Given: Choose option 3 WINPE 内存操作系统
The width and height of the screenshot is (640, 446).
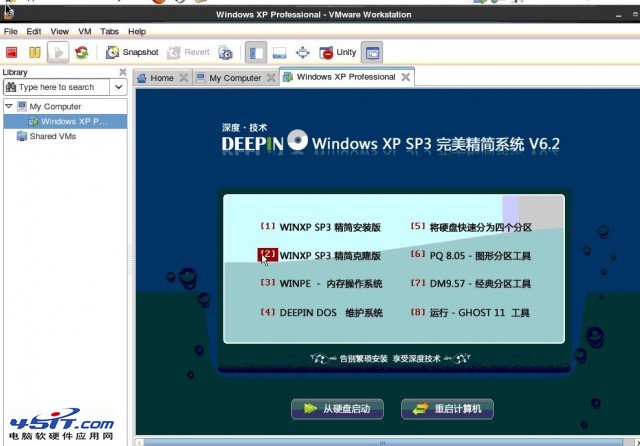Looking at the screenshot, I should (x=321, y=283).
